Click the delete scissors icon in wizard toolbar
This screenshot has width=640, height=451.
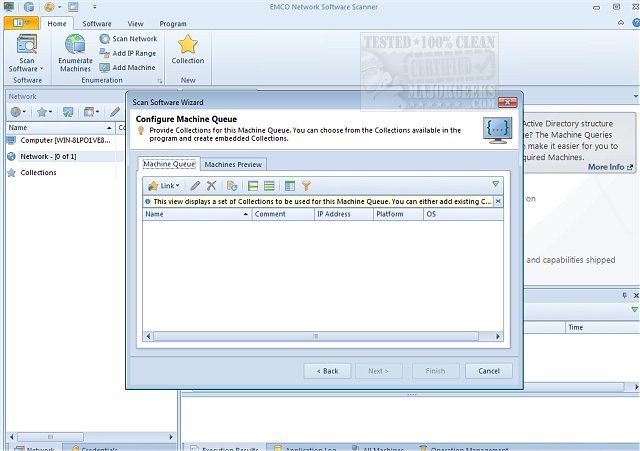click(211, 186)
